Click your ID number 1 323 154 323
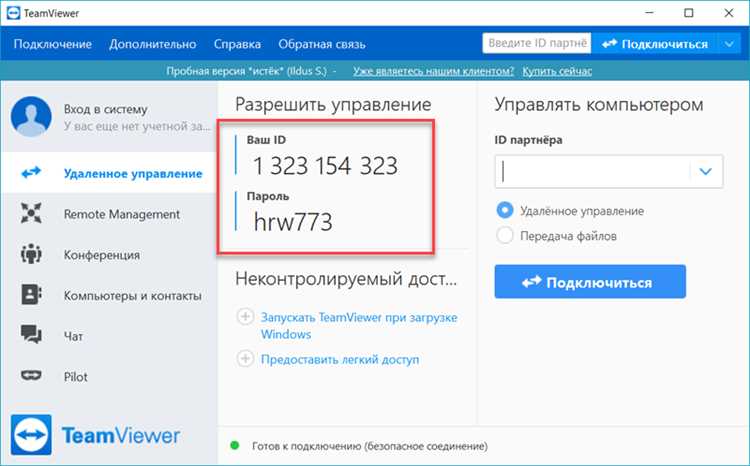Image resolution: width=750 pixels, height=466 pixels. pyautogui.click(x=325, y=166)
